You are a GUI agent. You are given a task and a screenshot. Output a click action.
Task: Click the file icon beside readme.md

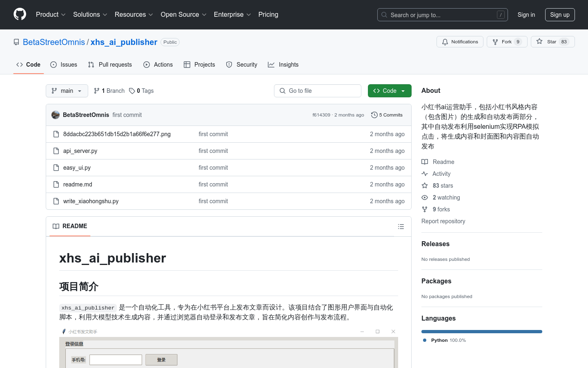[x=56, y=184]
